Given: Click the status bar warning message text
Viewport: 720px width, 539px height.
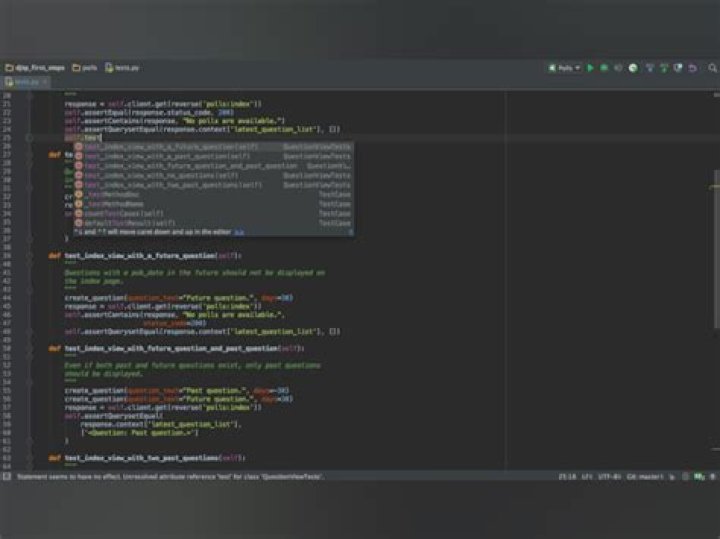Looking at the screenshot, I should click(x=169, y=477).
